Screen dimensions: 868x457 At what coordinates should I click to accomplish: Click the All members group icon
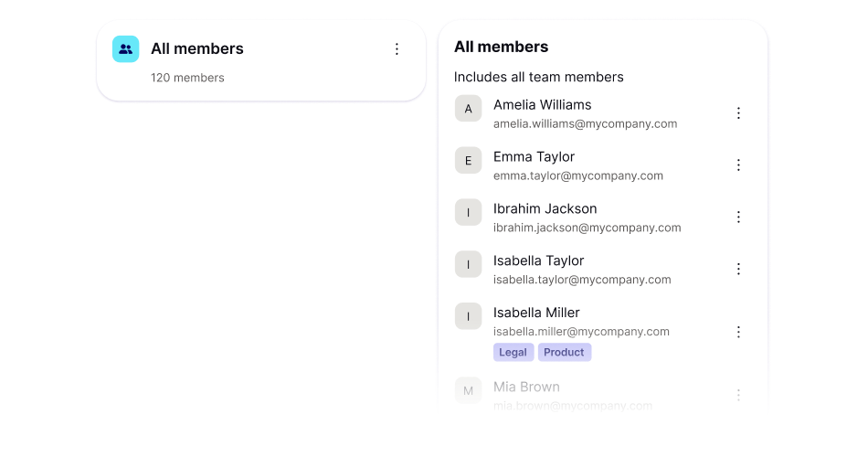pyautogui.click(x=126, y=49)
